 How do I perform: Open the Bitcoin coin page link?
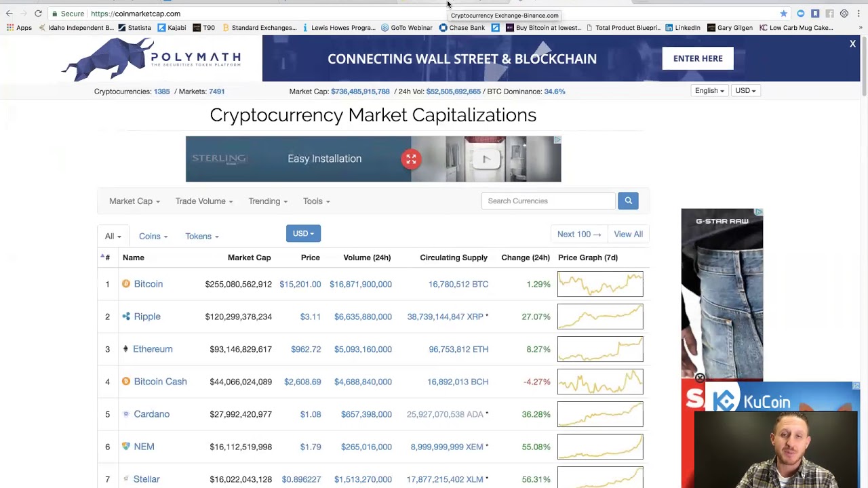[x=149, y=284]
